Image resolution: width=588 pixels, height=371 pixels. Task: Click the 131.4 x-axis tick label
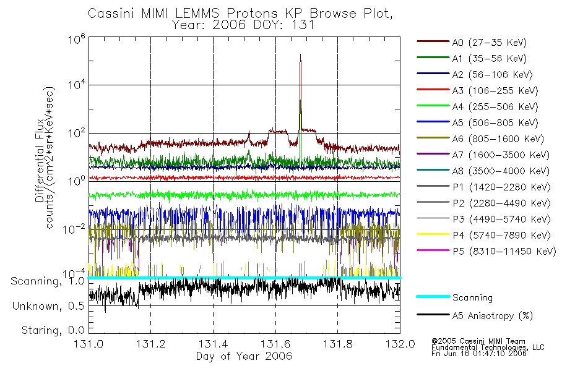pos(213,344)
